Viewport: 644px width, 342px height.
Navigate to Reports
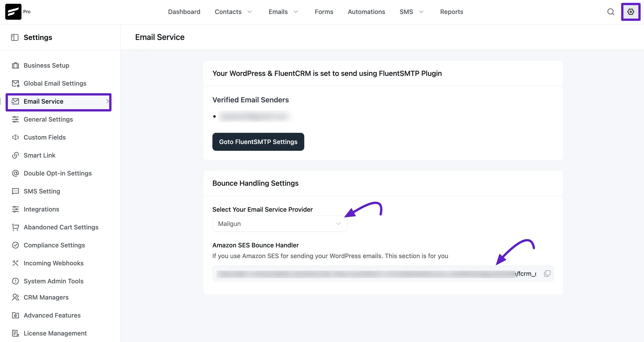pos(452,12)
